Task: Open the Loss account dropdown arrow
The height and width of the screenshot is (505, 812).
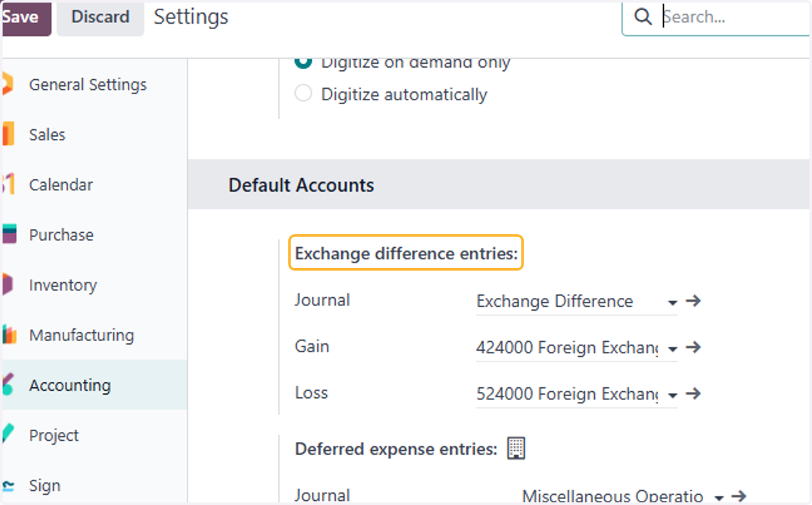Action: pos(672,395)
